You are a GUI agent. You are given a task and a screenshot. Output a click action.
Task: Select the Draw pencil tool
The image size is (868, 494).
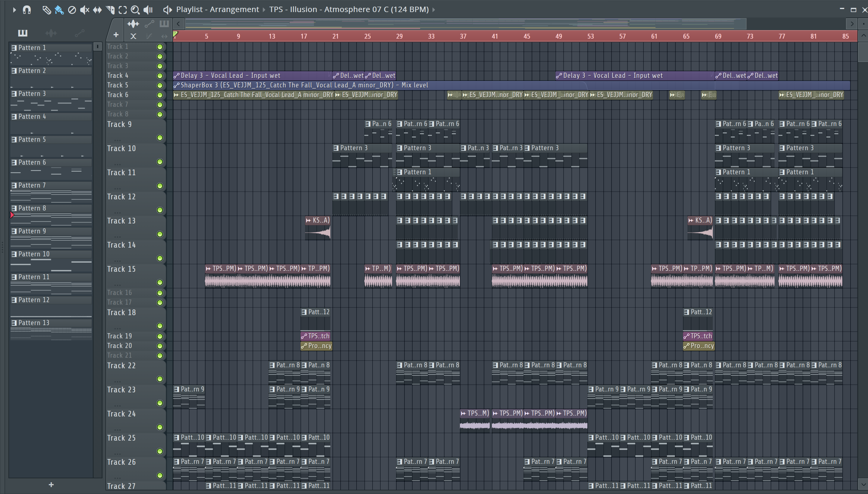pos(46,10)
